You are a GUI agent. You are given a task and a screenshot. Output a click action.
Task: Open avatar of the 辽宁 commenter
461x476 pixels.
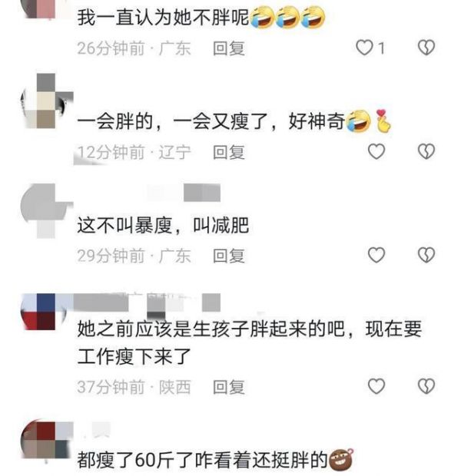pyautogui.click(x=46, y=101)
